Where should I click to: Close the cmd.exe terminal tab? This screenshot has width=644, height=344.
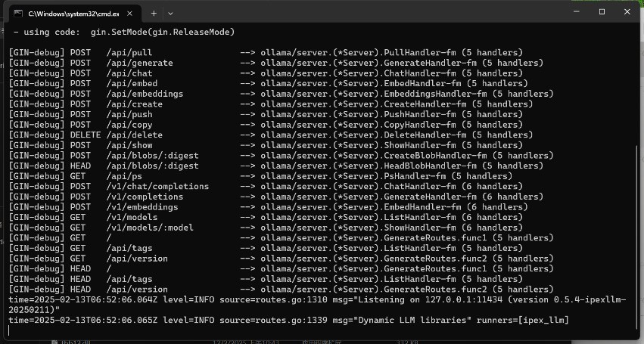click(129, 13)
